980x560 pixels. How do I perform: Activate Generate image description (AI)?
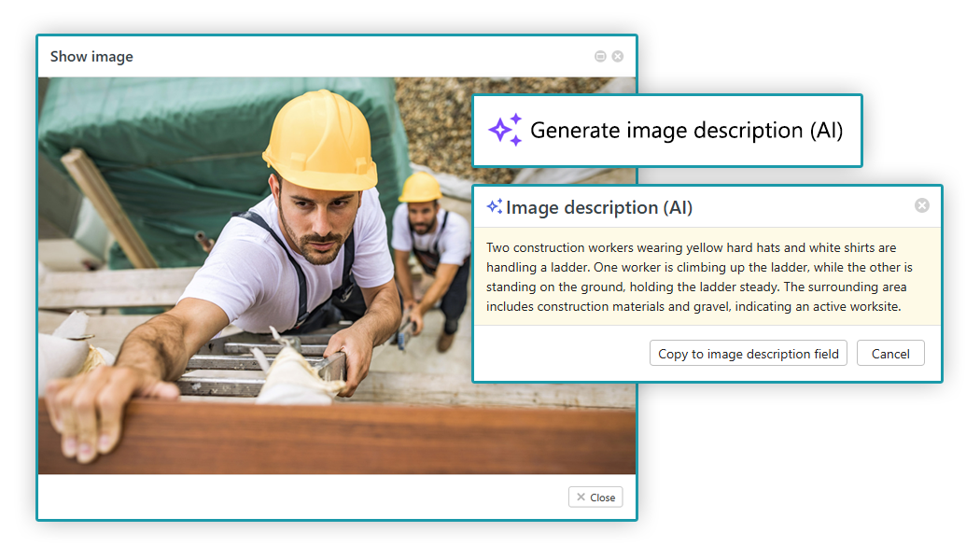tap(666, 130)
